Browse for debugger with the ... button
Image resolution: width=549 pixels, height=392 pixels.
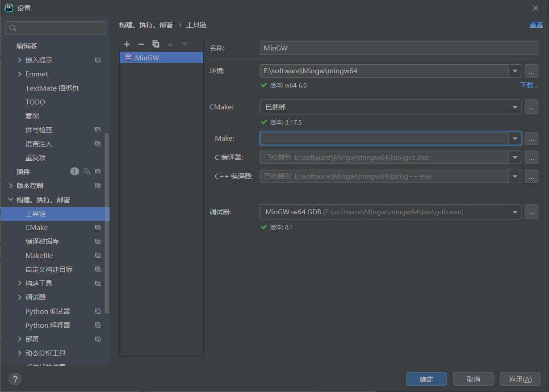pyautogui.click(x=531, y=212)
